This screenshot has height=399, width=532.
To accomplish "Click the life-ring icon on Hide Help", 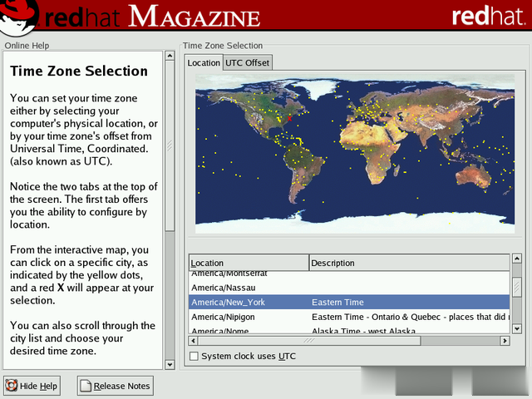I will 11,386.
